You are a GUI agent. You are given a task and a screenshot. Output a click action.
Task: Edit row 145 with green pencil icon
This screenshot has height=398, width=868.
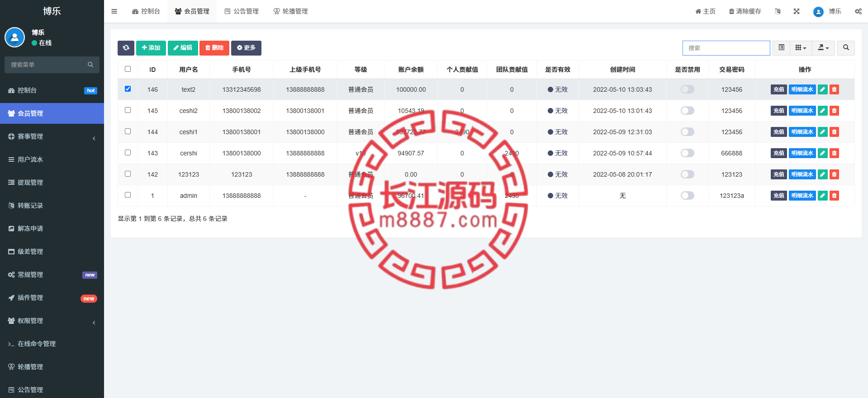click(x=823, y=111)
